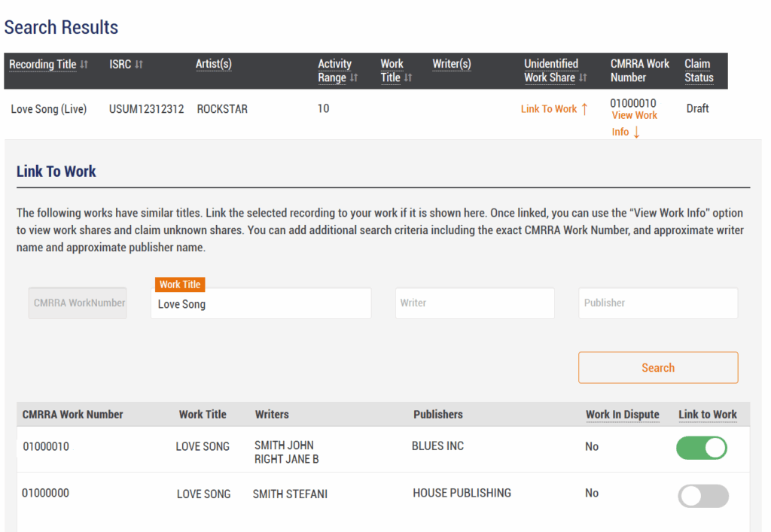
Task: Focus the Writer search field
Action: 474,303
